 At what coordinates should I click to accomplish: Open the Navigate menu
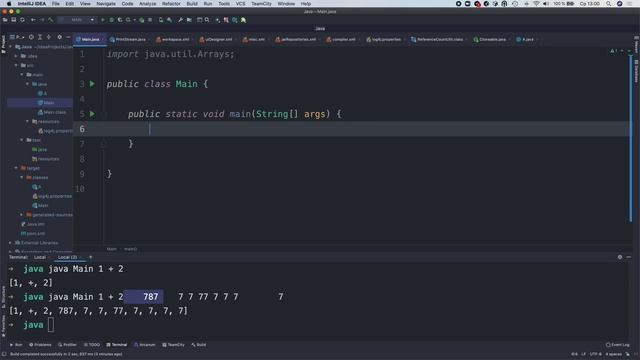106,4
